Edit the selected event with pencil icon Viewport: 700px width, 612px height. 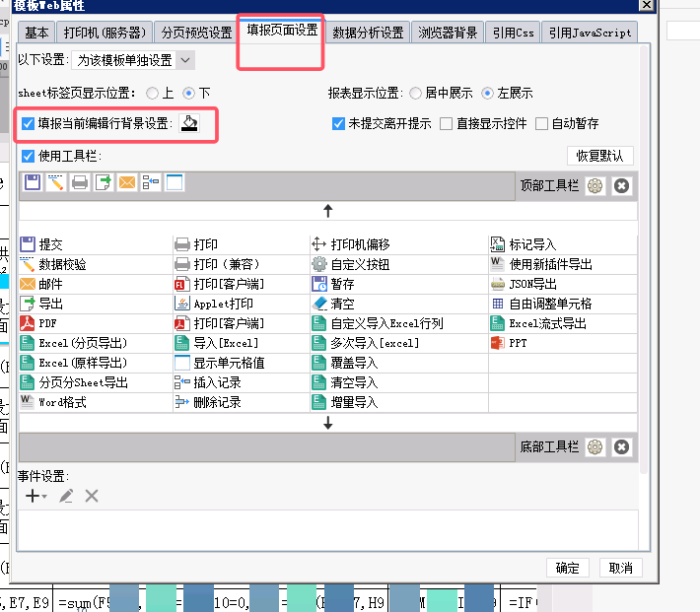click(66, 496)
